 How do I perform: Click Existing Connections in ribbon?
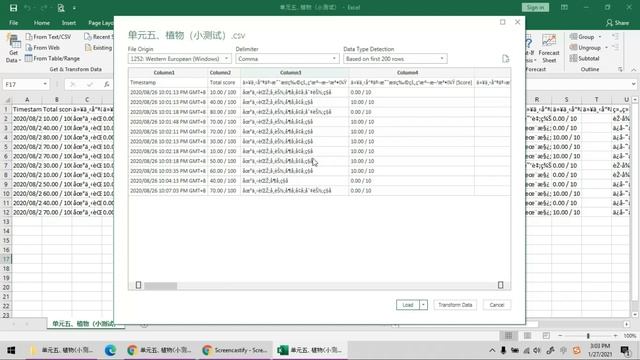coord(98,47)
